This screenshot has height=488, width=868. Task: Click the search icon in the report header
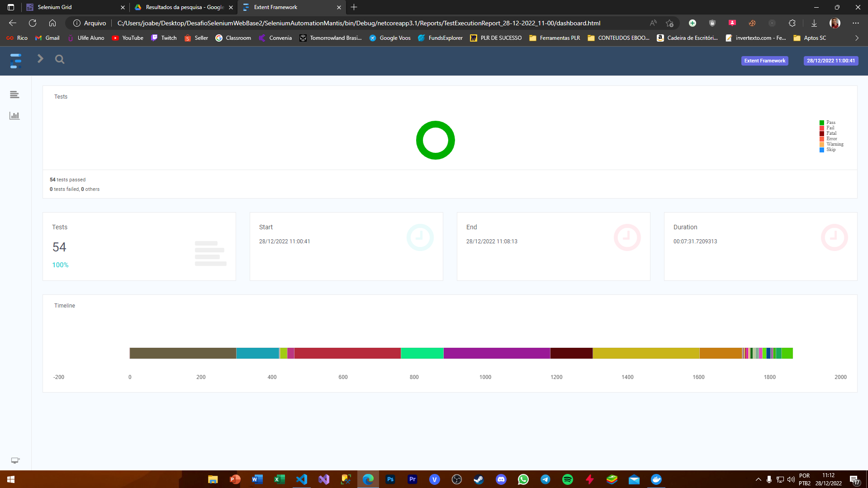[x=59, y=59]
